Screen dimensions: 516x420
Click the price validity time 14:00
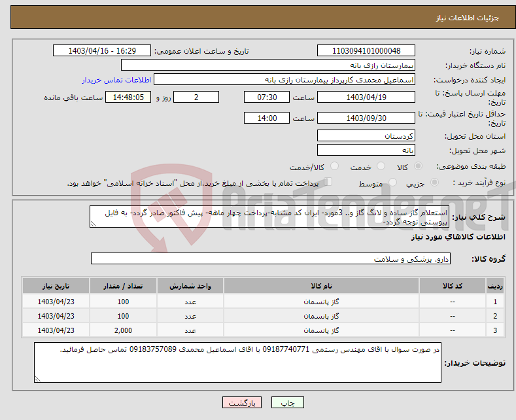[267, 118]
